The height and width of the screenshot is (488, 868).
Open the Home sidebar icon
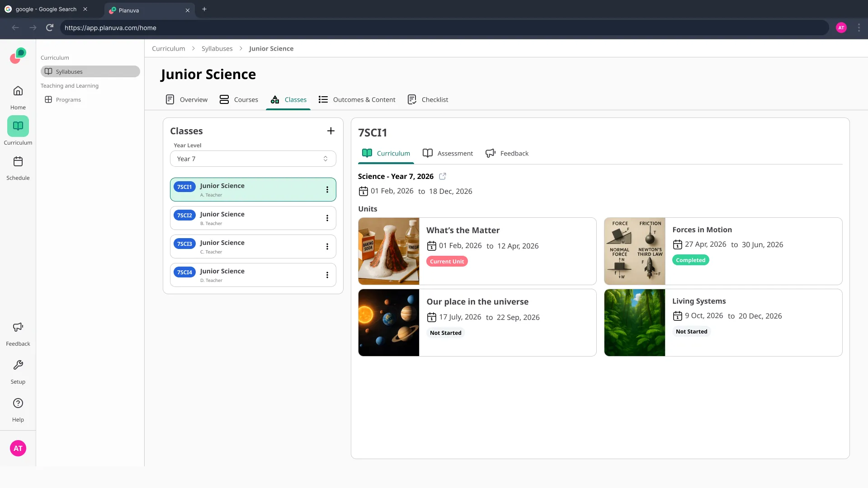[18, 91]
